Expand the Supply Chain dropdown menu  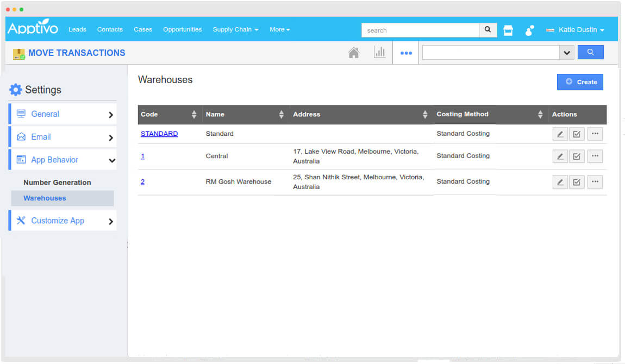235,29
